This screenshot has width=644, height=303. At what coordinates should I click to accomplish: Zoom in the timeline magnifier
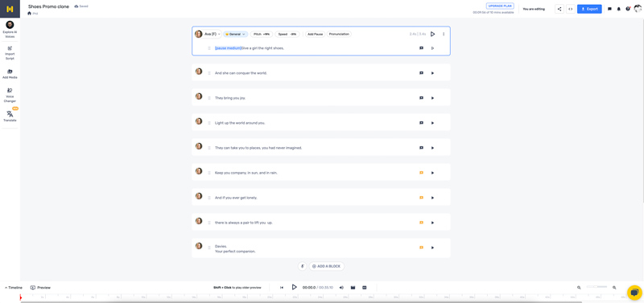614,288
